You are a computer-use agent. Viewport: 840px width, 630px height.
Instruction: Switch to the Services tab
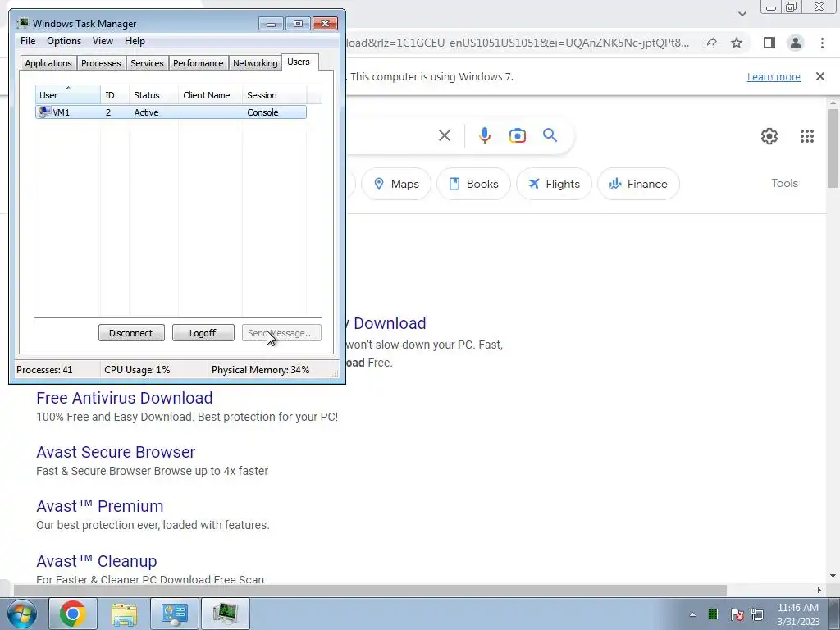tap(147, 63)
